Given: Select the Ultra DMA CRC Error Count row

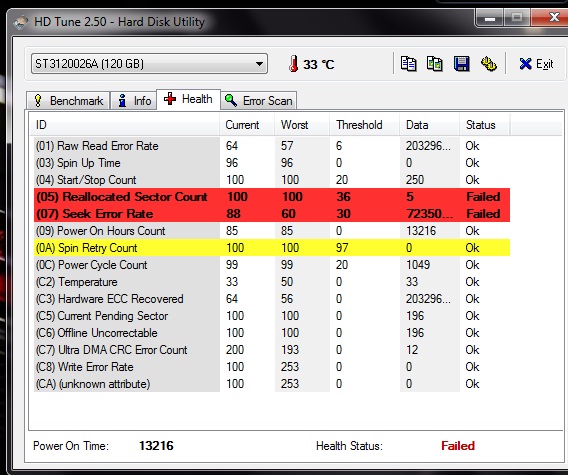Looking at the screenshot, I should click(x=272, y=350).
